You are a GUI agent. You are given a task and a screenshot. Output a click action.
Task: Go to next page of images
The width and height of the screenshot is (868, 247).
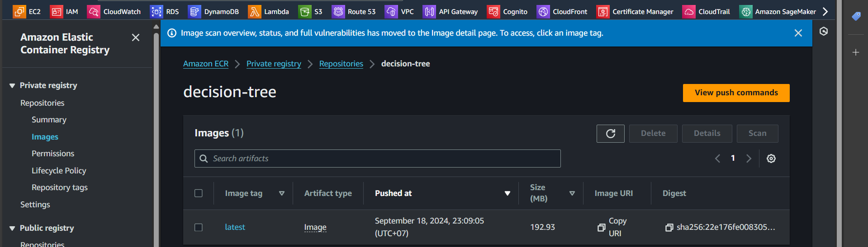tap(749, 158)
